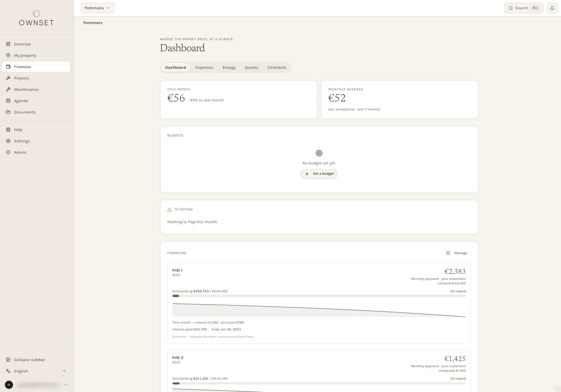
Task: Click the Manage financing button label
Action: tap(461, 253)
